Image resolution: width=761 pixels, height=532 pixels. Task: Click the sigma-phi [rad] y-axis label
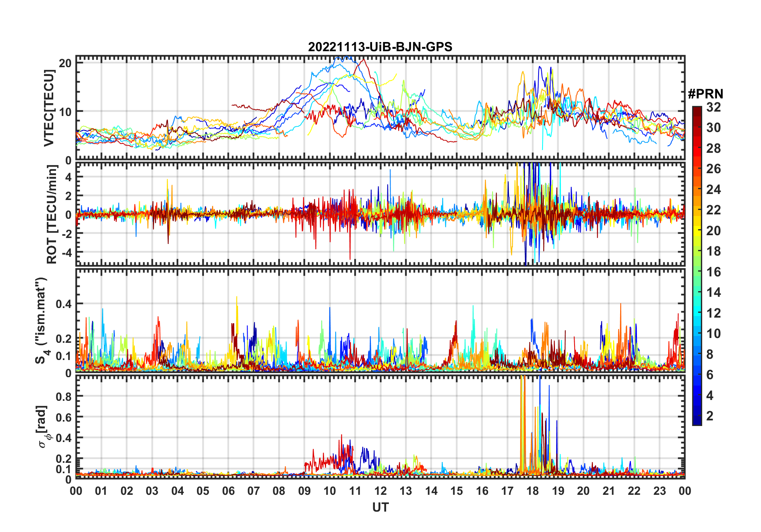tap(43, 427)
